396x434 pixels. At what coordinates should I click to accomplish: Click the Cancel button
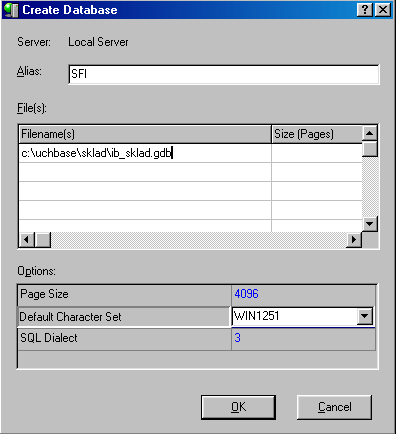(x=334, y=407)
